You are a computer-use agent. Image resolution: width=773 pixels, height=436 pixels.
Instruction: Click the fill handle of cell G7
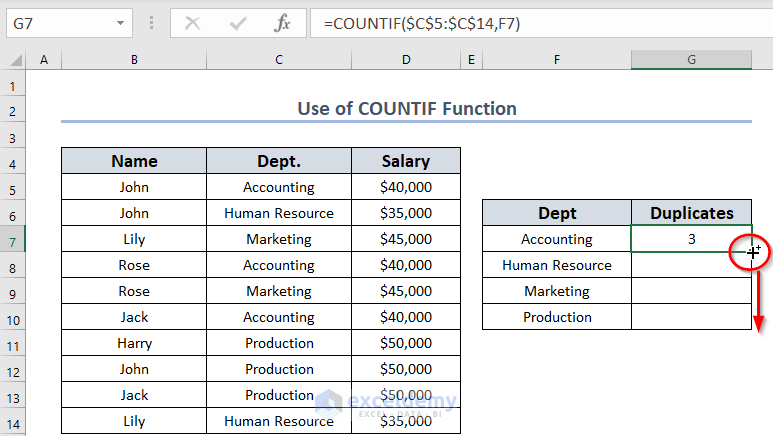tap(751, 252)
